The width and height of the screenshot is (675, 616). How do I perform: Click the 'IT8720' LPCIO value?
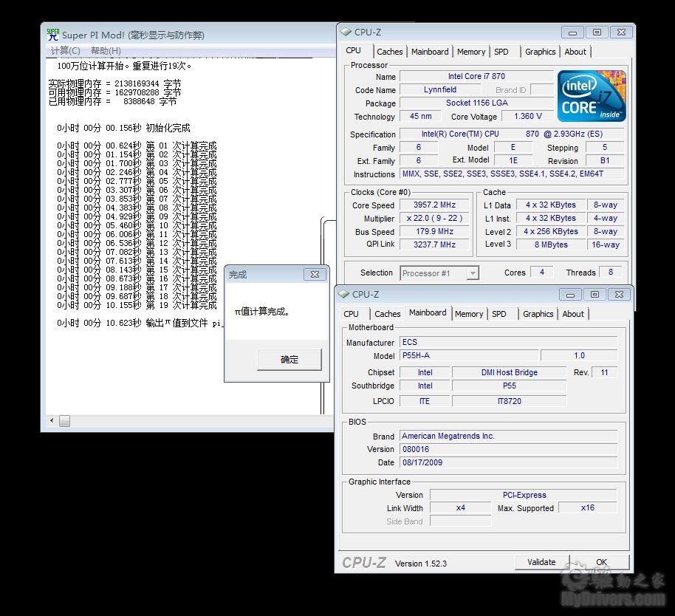[x=510, y=401]
